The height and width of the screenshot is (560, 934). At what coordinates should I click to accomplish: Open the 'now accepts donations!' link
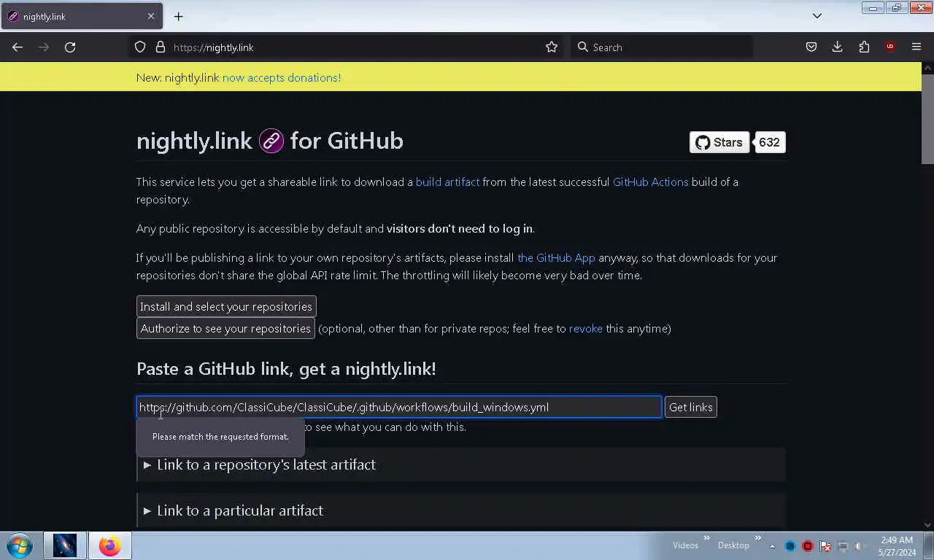(x=282, y=78)
